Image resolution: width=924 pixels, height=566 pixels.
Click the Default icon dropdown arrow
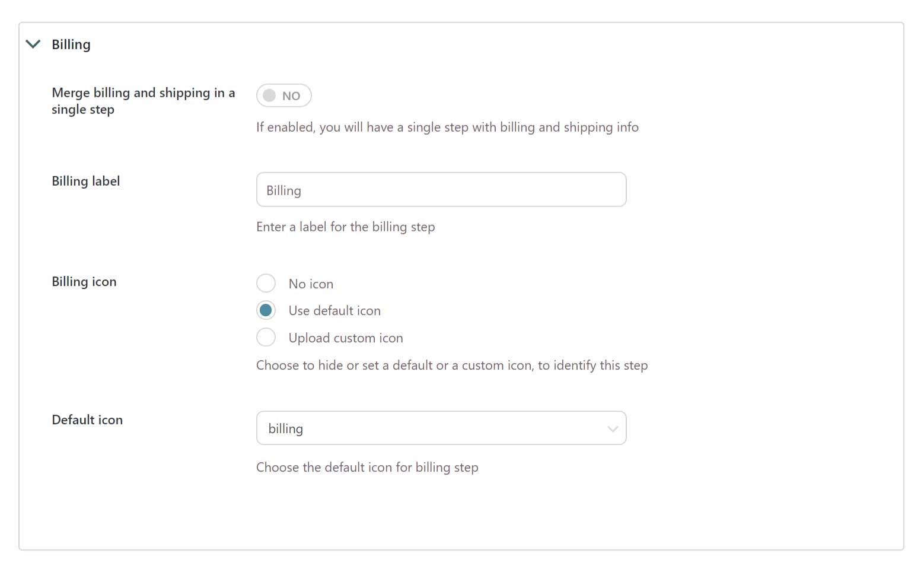[x=613, y=429]
